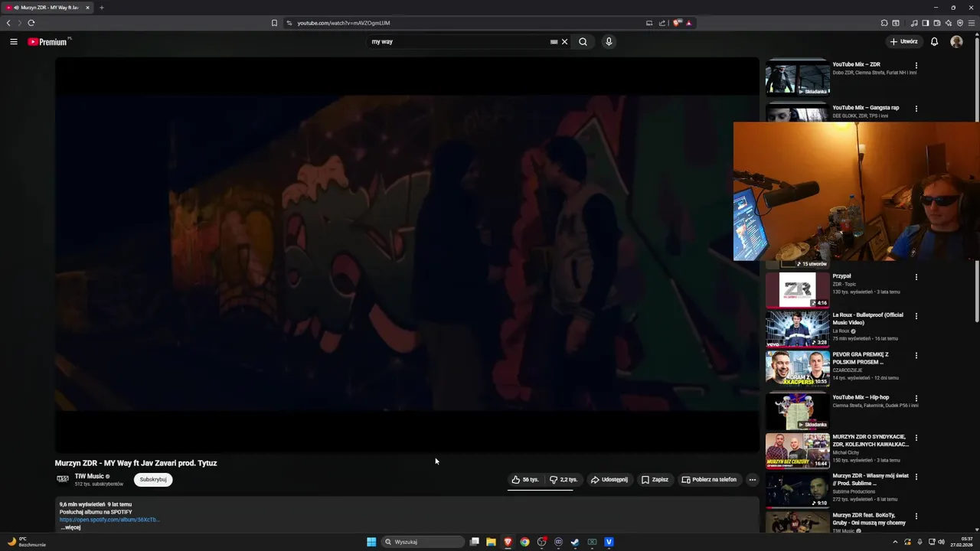Click the magnifier search button

click(583, 42)
